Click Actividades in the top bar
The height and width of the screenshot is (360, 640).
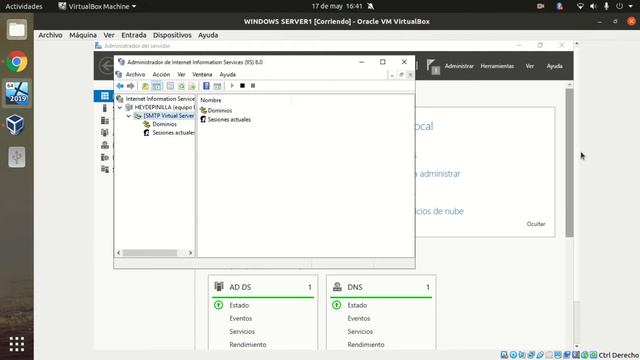pyautogui.click(x=24, y=6)
